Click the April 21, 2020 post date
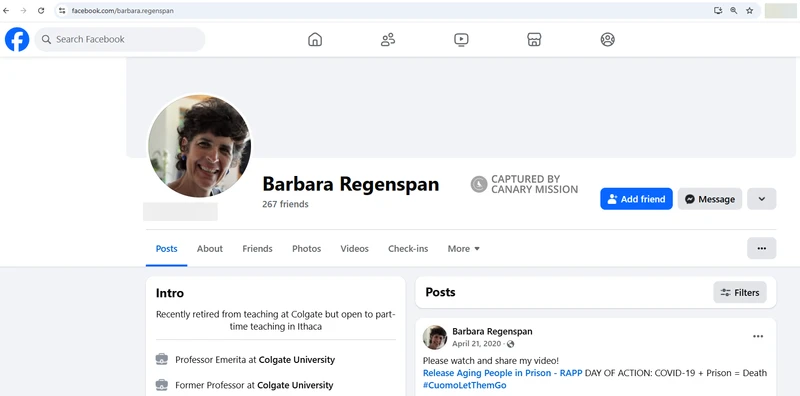The width and height of the screenshot is (800, 396). coord(477,344)
